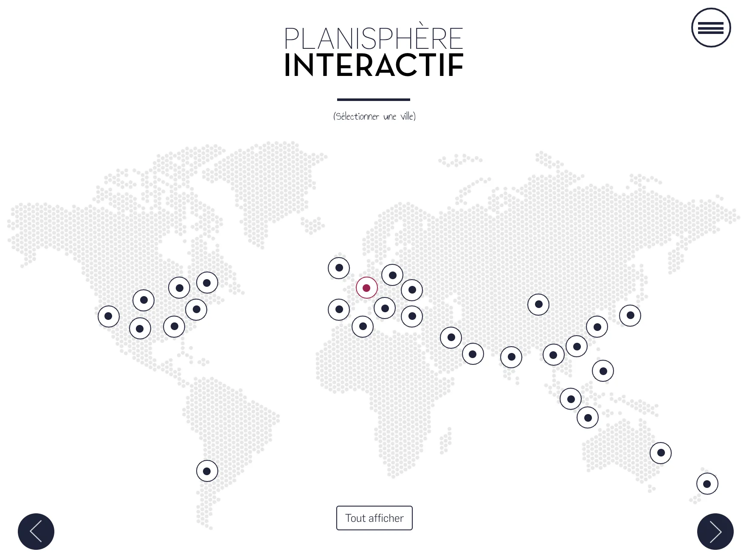
Task: Select the northeasternmost North American city marker
Action: [x=207, y=283]
